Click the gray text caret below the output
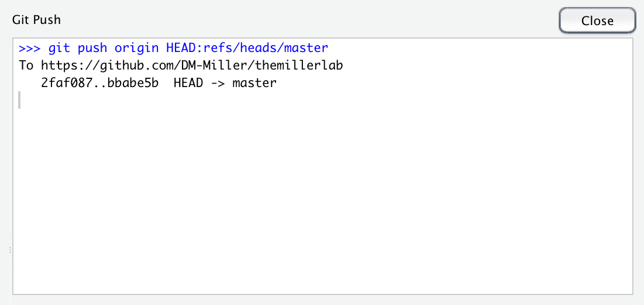The image size is (644, 305). 19,100
